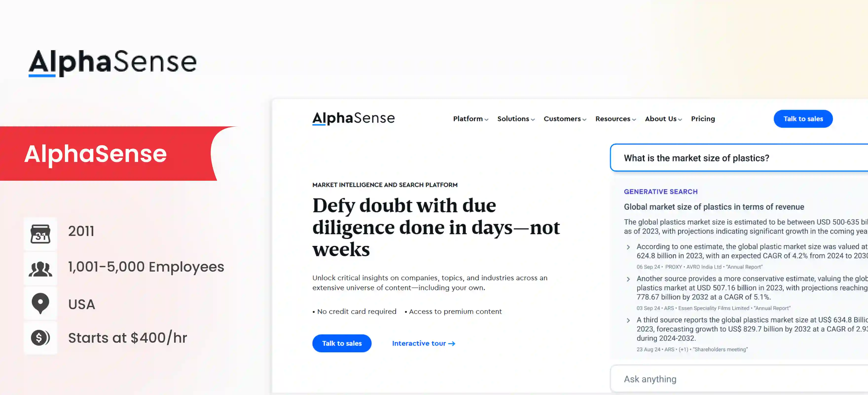Viewport: 868px width, 395px height.
Task: Click the location pin icon next to USA
Action: tap(40, 303)
